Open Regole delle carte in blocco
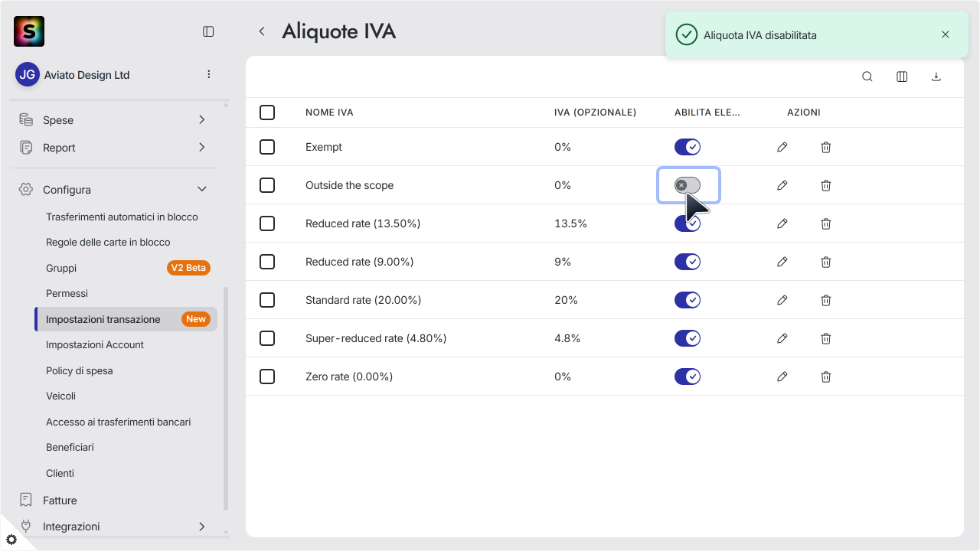This screenshot has height=551, width=980. (108, 242)
